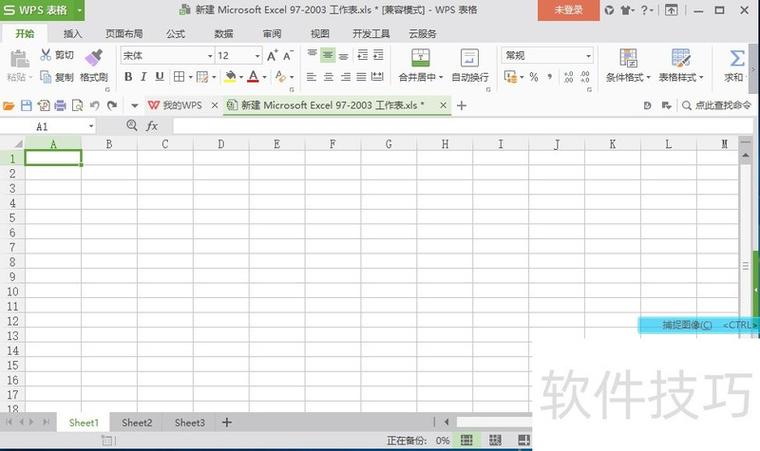
Task: Toggle underline formatting
Action: tap(159, 77)
